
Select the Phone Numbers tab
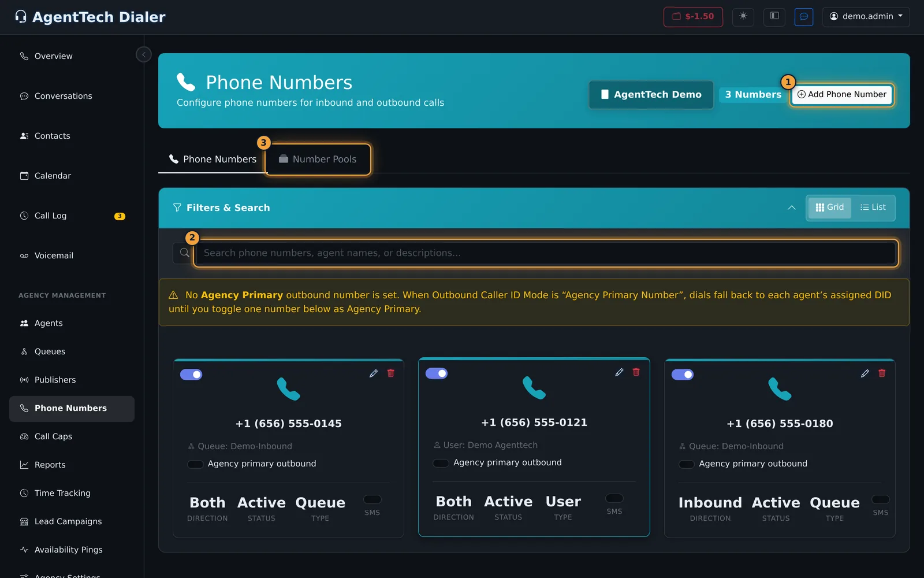212,159
